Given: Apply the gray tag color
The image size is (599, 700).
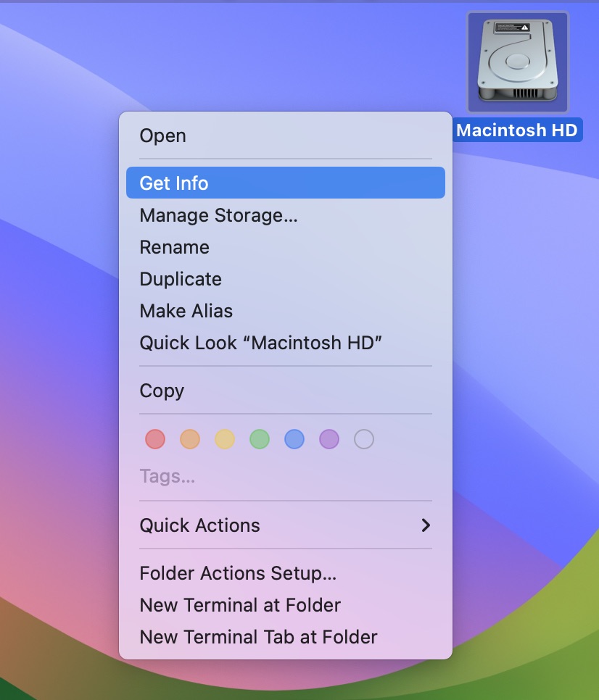Looking at the screenshot, I should (364, 439).
